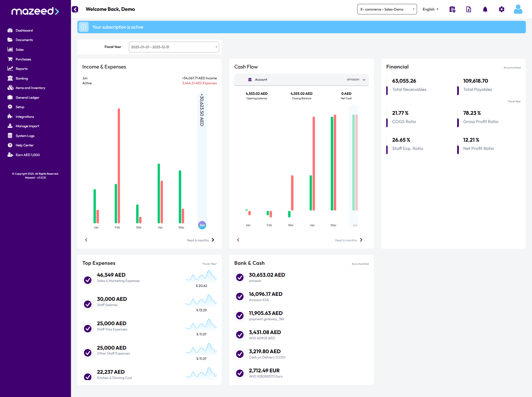Toggle the Sales & Marketing Expenses checkmark
The height and width of the screenshot is (397, 532).
[88, 280]
